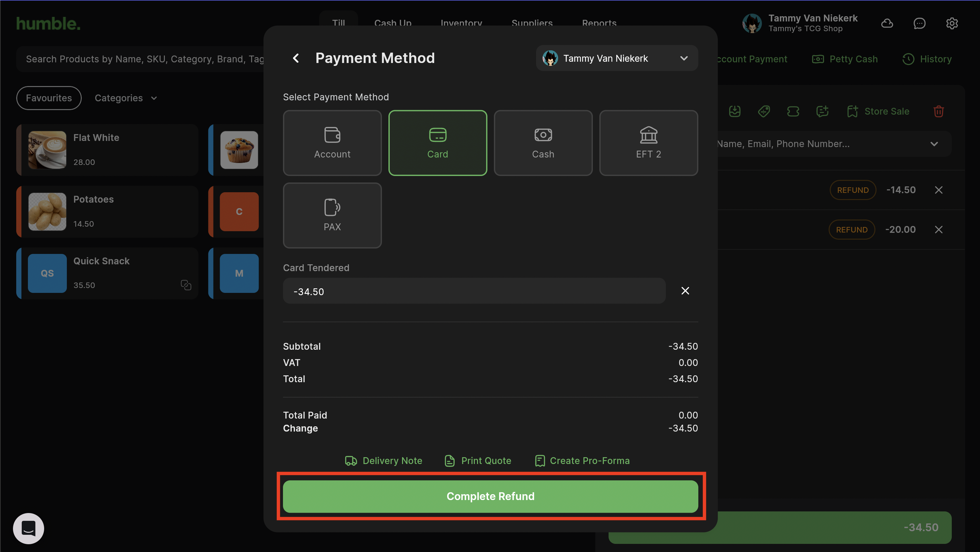Click the Card Tendered amount field
980x552 pixels.
pos(474,291)
